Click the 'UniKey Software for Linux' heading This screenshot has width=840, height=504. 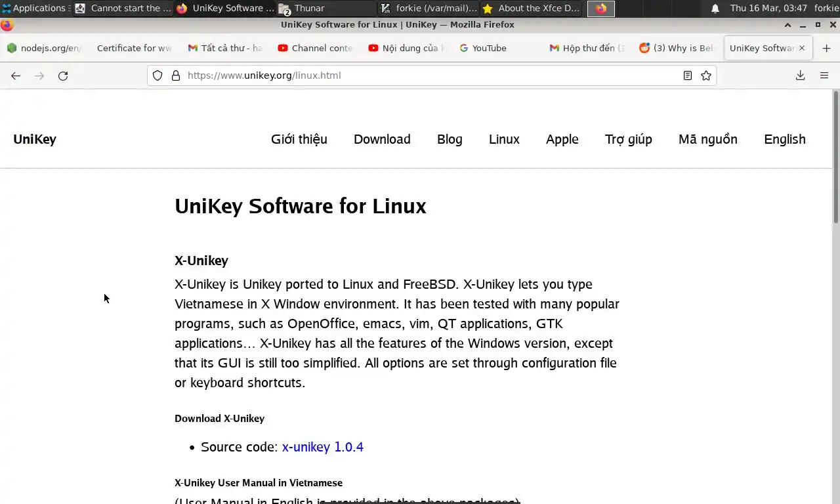301,206
